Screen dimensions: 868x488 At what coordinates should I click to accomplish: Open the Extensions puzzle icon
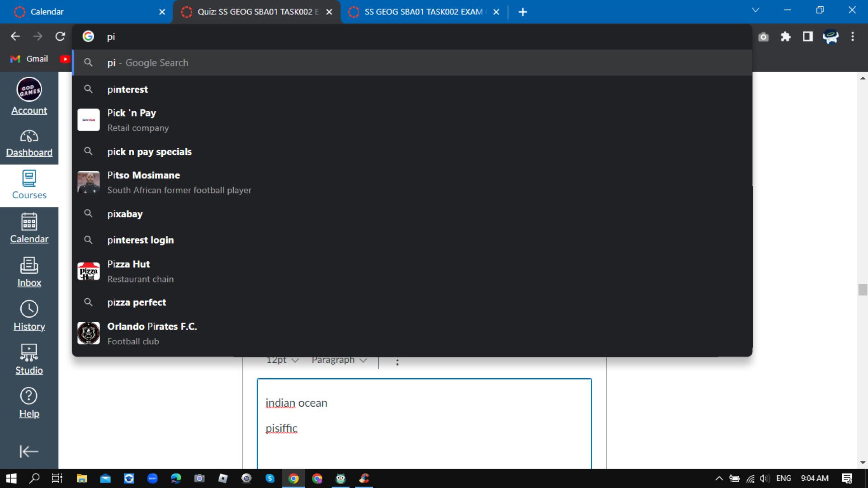click(x=786, y=37)
